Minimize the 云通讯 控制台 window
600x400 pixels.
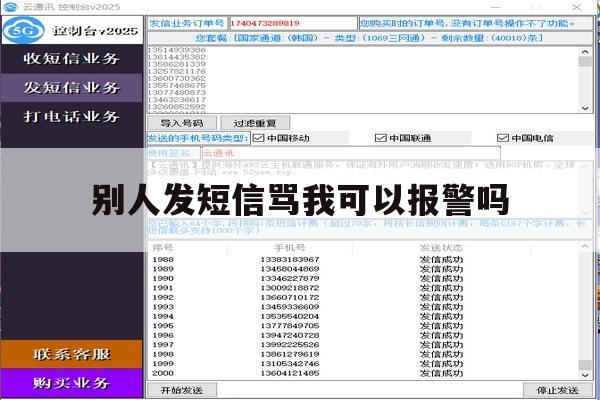tap(496, 7)
